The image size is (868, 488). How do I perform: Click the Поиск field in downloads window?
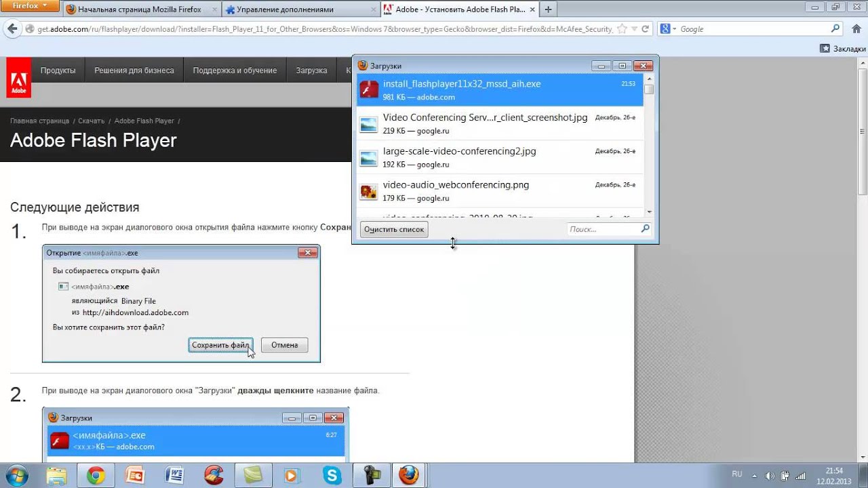click(603, 229)
